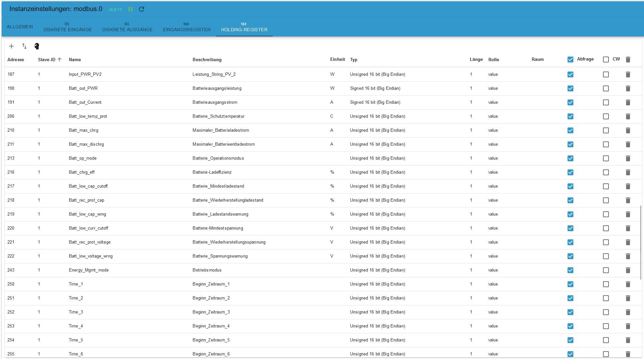Click the delete all entries icon
Screen dimensions: 644x359
(629, 59)
